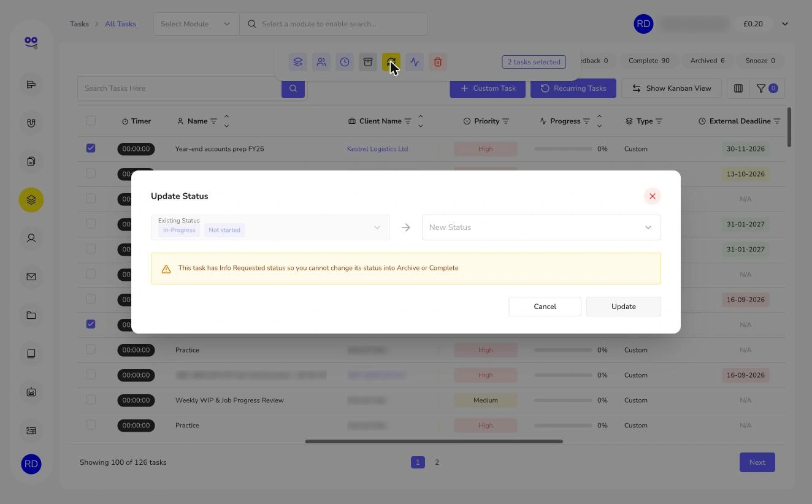Image resolution: width=812 pixels, height=504 pixels.
Task: Click the Custom Task button
Action: [488, 88]
